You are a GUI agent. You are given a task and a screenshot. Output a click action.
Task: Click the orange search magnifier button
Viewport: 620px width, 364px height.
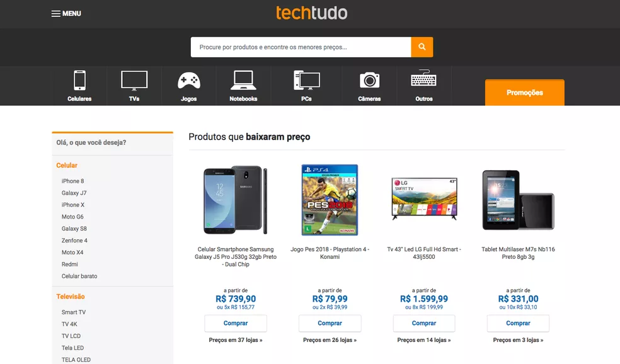(422, 47)
